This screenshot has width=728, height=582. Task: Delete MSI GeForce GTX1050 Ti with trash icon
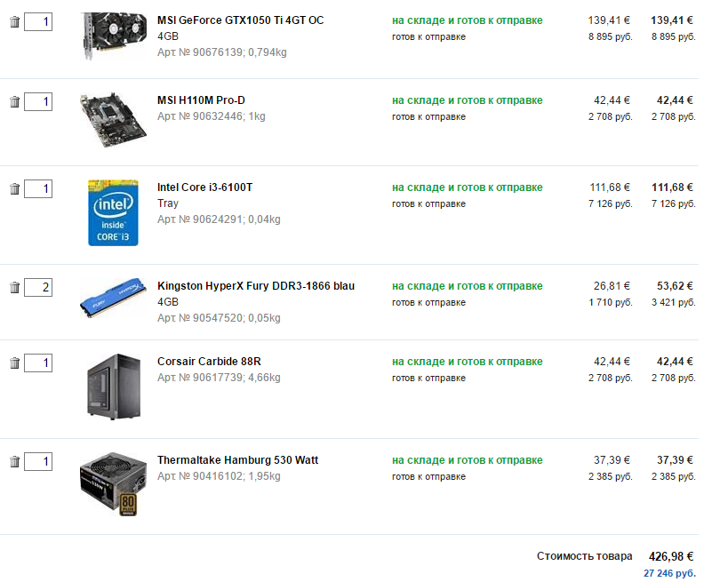click(x=15, y=22)
